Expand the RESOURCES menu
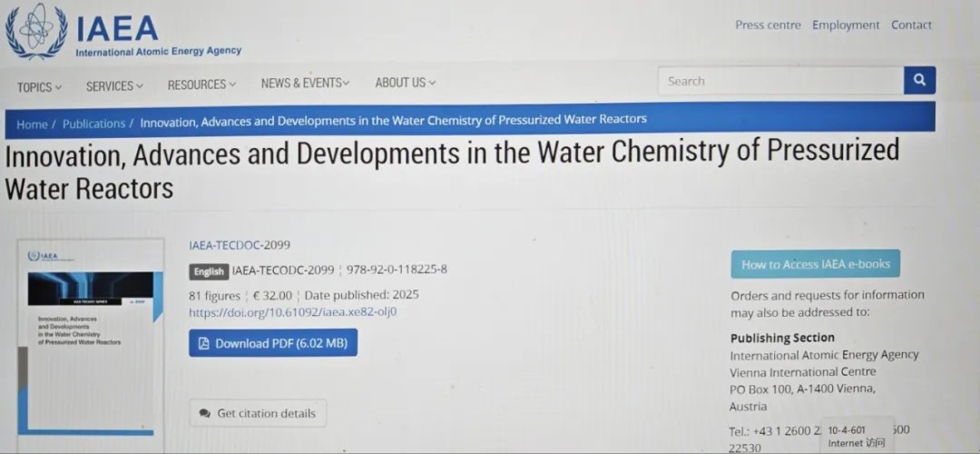Screen dimensions: 980x454 pos(201,84)
